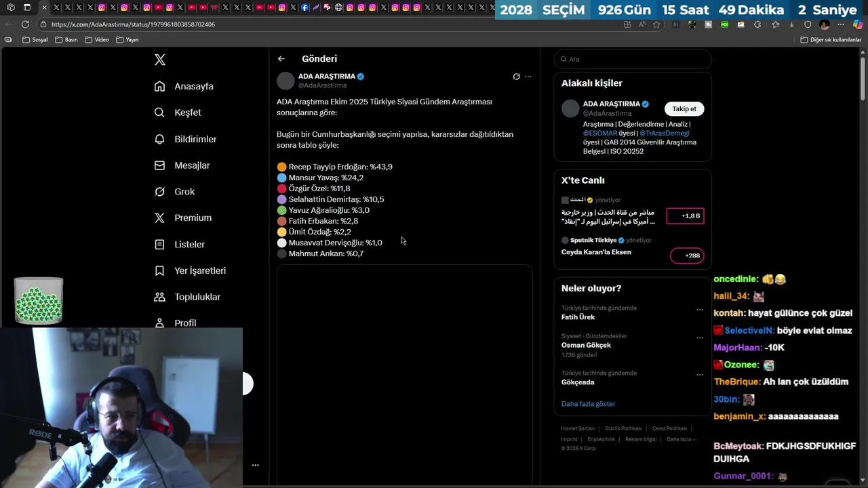Expand Daha fazla footer options
868x488 pixels.
click(681, 439)
